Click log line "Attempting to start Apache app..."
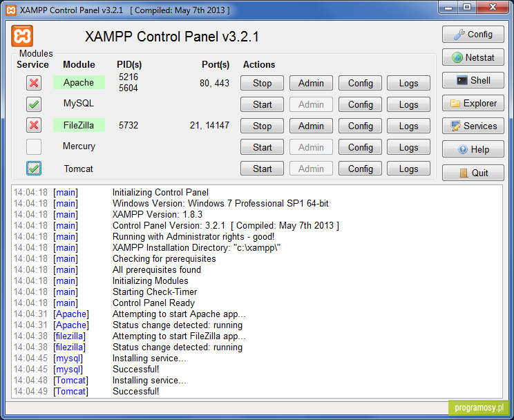 click(x=179, y=314)
